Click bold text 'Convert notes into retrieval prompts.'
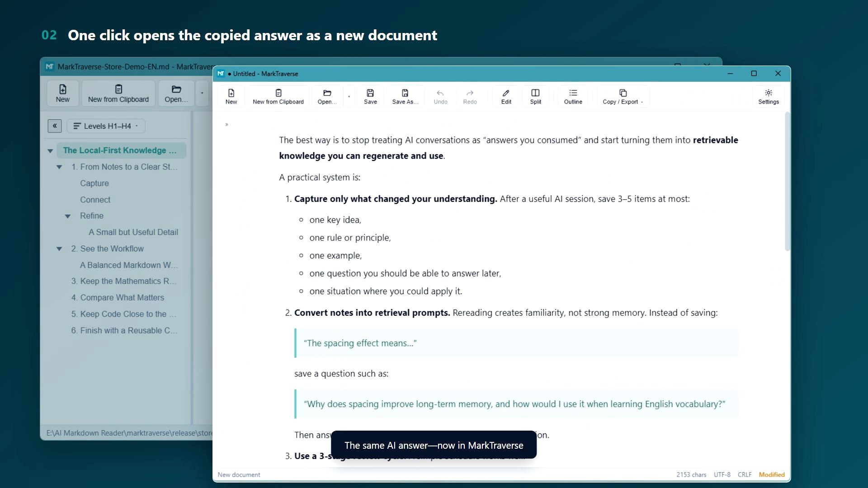868x488 pixels. 372,313
